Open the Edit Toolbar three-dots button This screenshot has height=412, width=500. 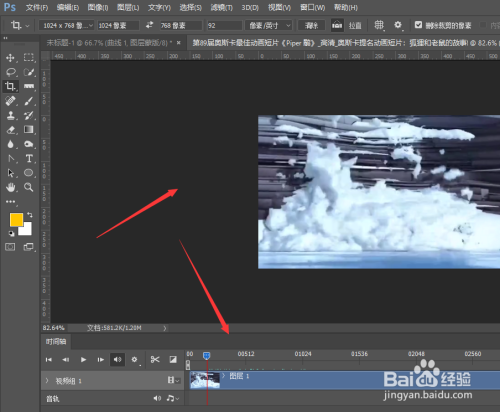point(10,202)
